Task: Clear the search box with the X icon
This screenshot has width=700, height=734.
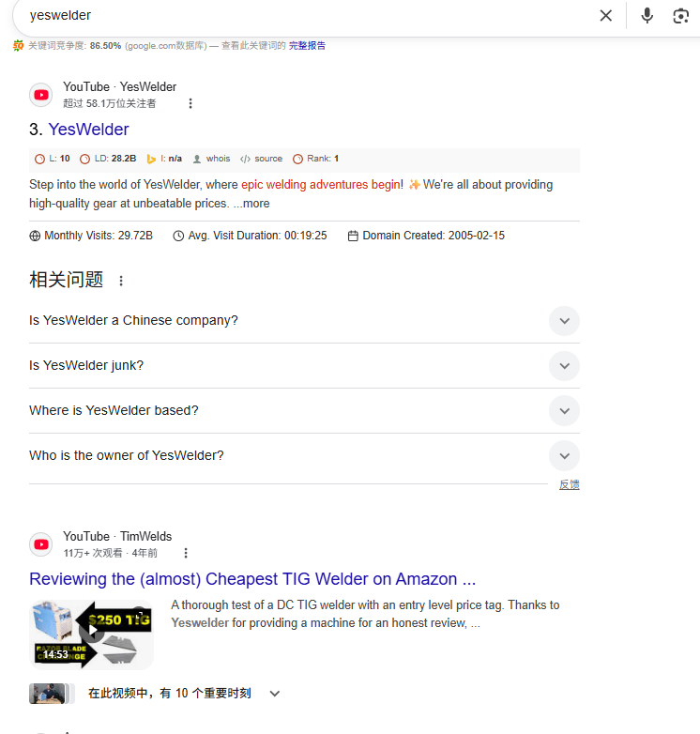Action: (605, 15)
